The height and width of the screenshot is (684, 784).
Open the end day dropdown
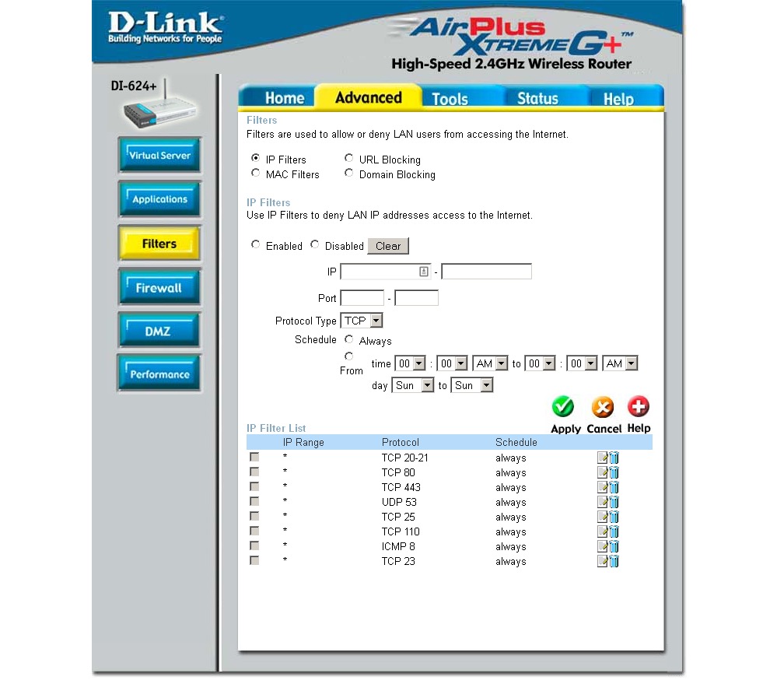tap(472, 385)
